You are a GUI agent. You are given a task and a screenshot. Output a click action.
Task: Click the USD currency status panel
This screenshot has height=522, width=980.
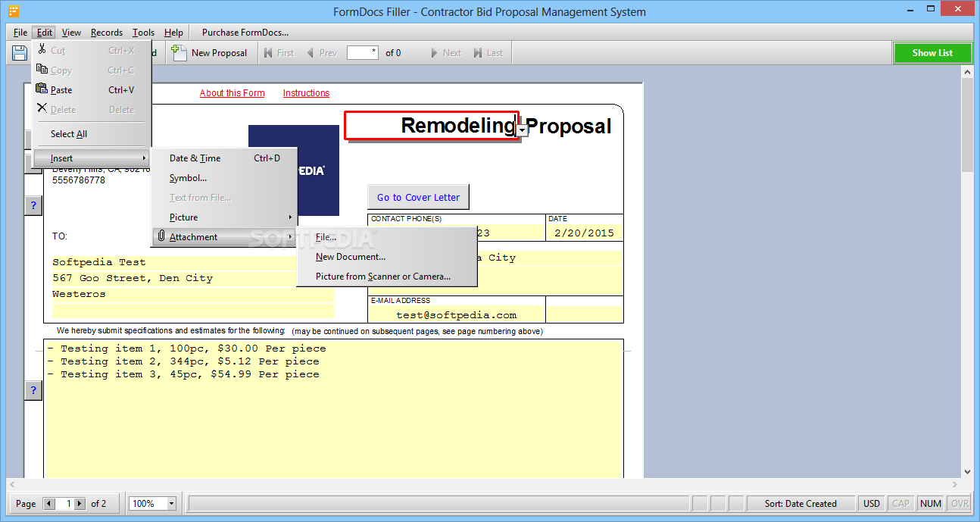click(x=872, y=504)
